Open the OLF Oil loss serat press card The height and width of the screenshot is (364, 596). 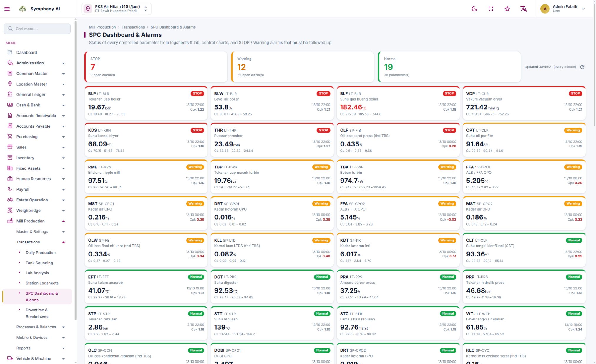pos(398,140)
